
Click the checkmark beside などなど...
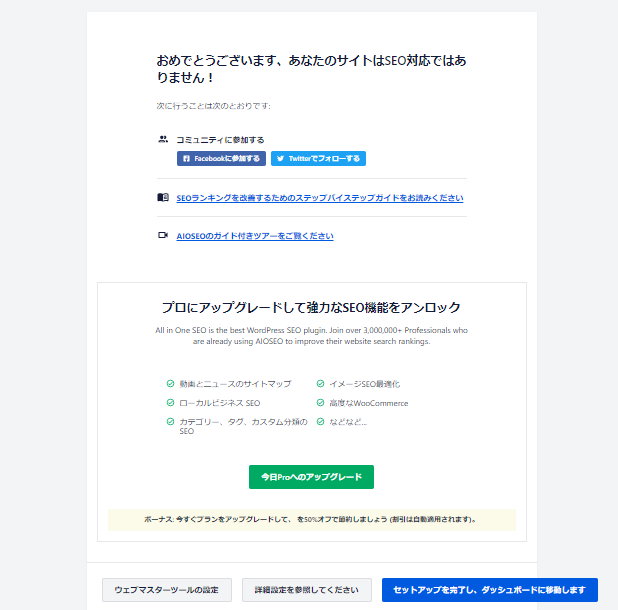coord(320,422)
